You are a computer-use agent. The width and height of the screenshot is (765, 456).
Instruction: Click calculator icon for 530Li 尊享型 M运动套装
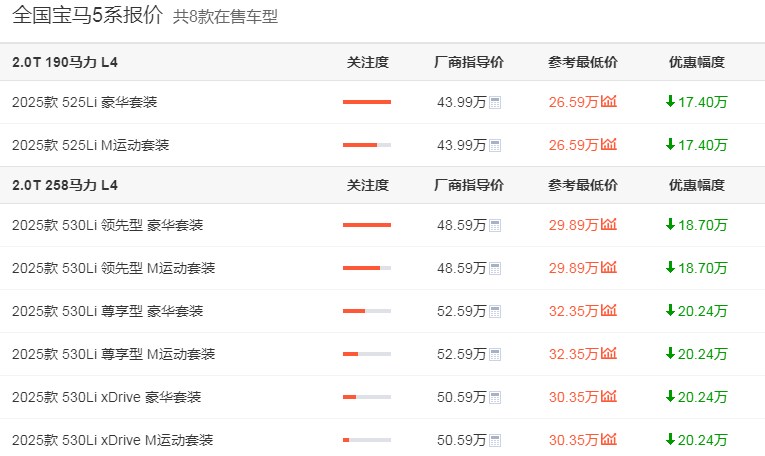495,354
